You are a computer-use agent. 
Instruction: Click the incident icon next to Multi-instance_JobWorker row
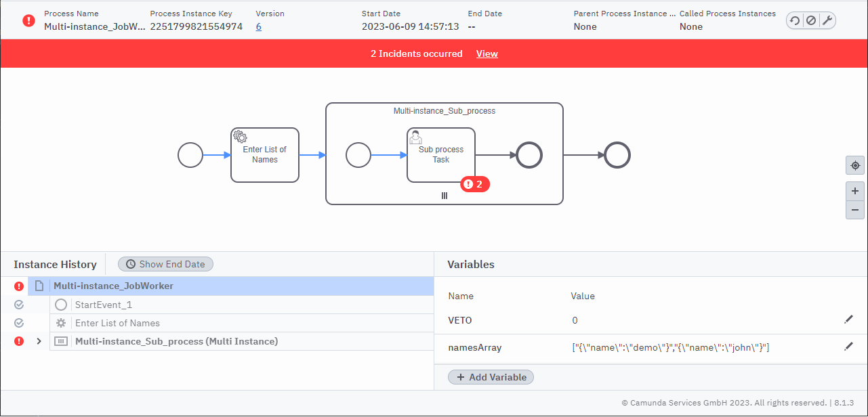point(19,286)
